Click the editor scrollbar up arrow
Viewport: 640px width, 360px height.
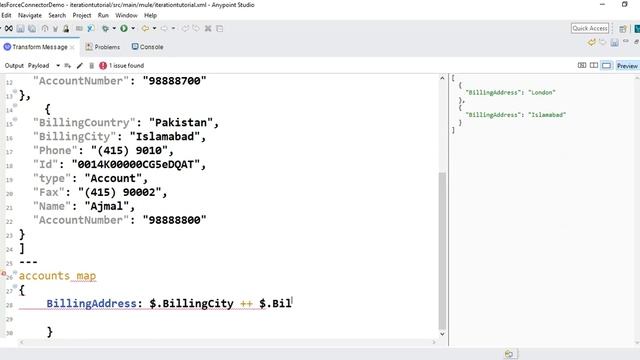point(442,78)
